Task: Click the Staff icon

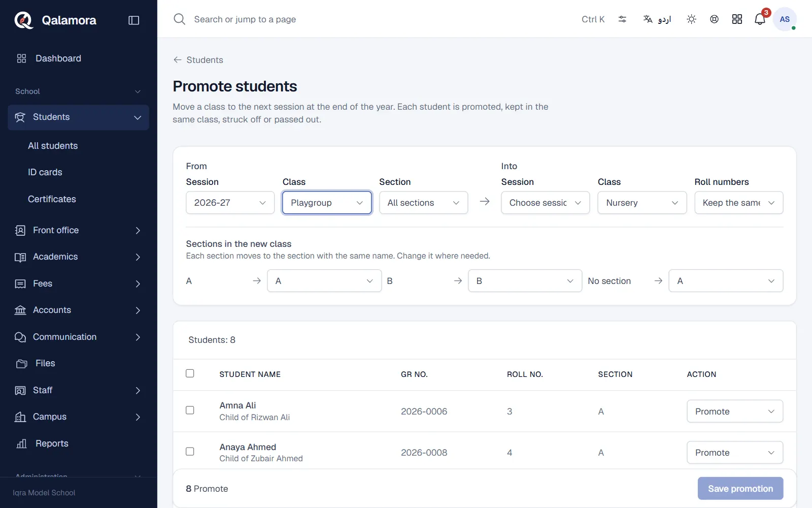Action: pos(20,391)
